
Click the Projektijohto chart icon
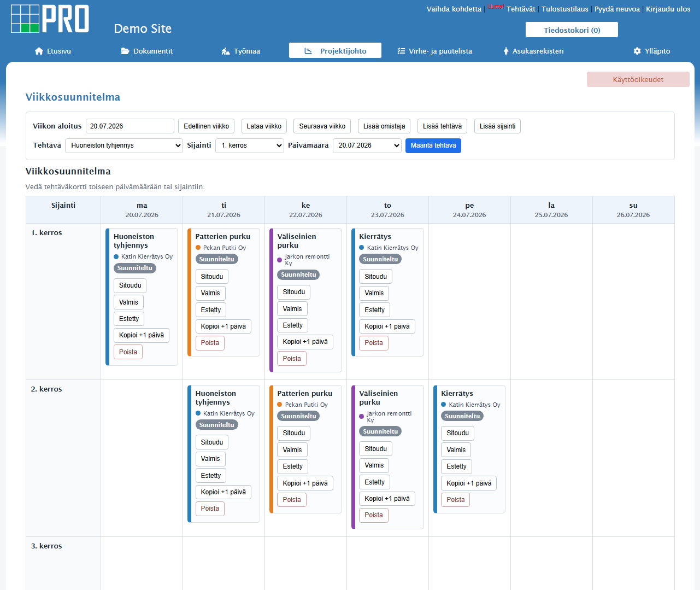click(x=308, y=51)
